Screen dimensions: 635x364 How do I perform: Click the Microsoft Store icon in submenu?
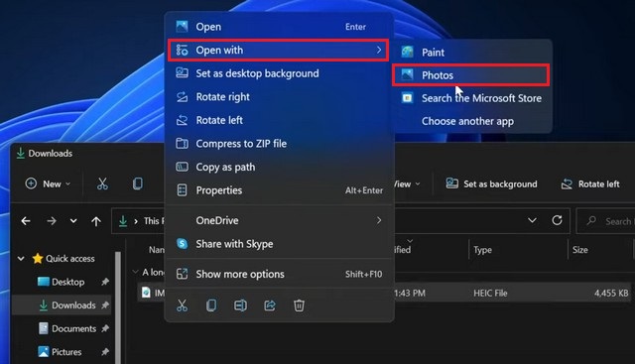[x=407, y=98]
